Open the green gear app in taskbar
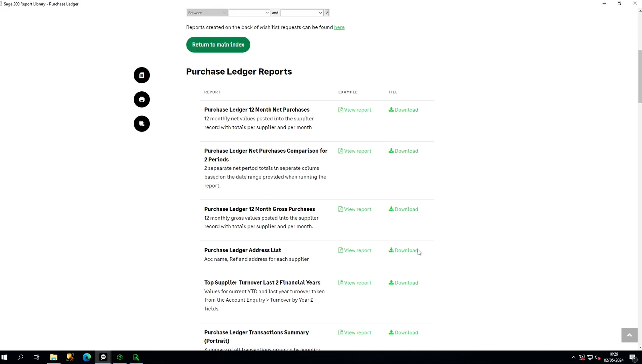642x364 pixels. point(120,357)
